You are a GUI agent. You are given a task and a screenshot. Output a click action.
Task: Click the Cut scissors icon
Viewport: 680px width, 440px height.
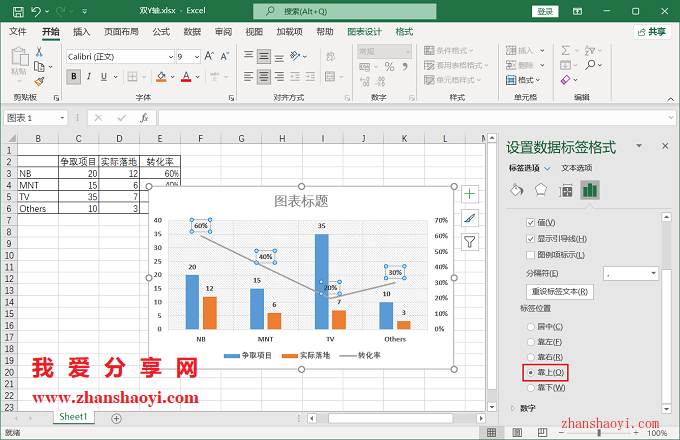click(39, 52)
